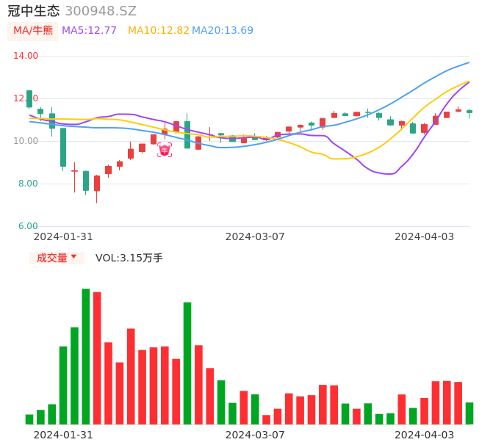Viewport: 504px width, 445px height.
Task: Click the 2024-03-07 date on price axis
Action: click(255, 236)
